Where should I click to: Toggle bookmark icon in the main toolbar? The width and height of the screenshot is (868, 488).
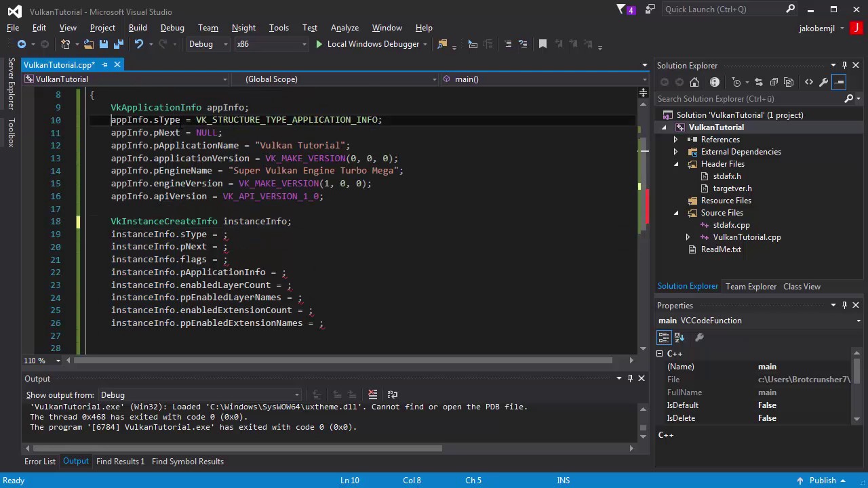542,44
